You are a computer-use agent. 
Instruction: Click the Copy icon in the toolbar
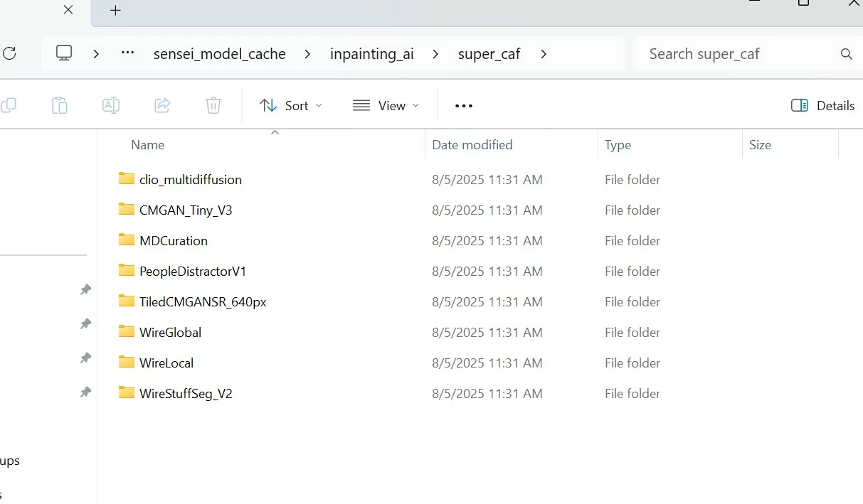tap(9, 105)
